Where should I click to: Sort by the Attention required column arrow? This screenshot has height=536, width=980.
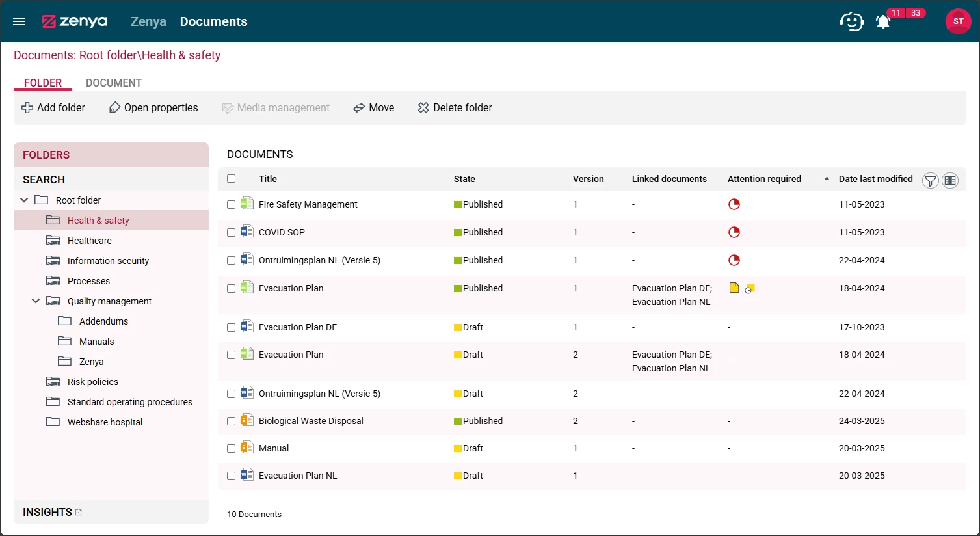click(x=827, y=179)
